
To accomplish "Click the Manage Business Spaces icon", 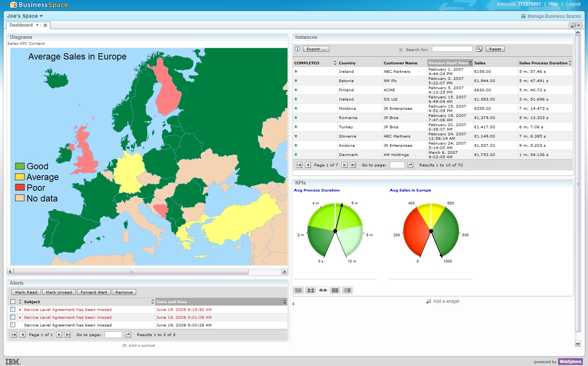I will [x=523, y=16].
